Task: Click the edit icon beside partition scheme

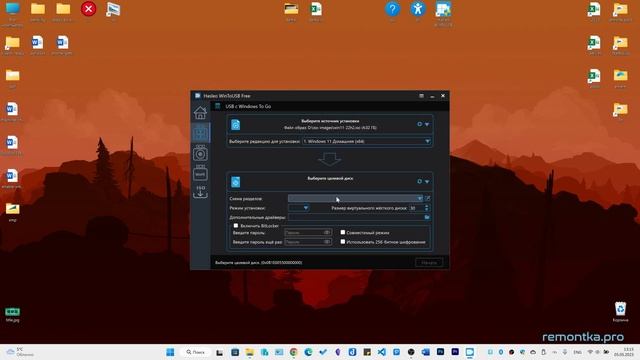Action: (428, 198)
